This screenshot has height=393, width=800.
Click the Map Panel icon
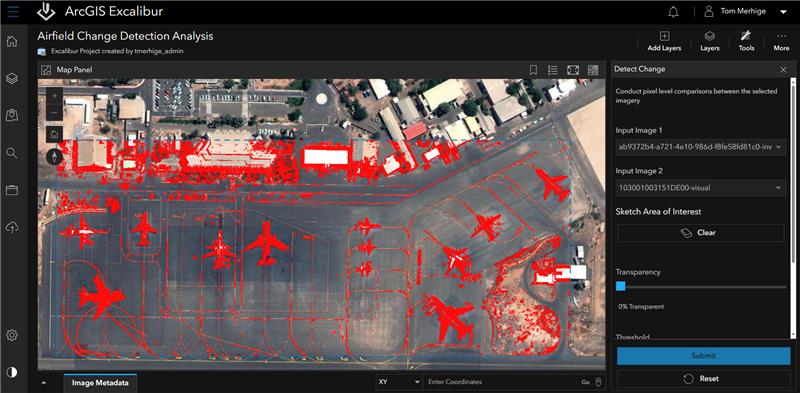[46, 69]
